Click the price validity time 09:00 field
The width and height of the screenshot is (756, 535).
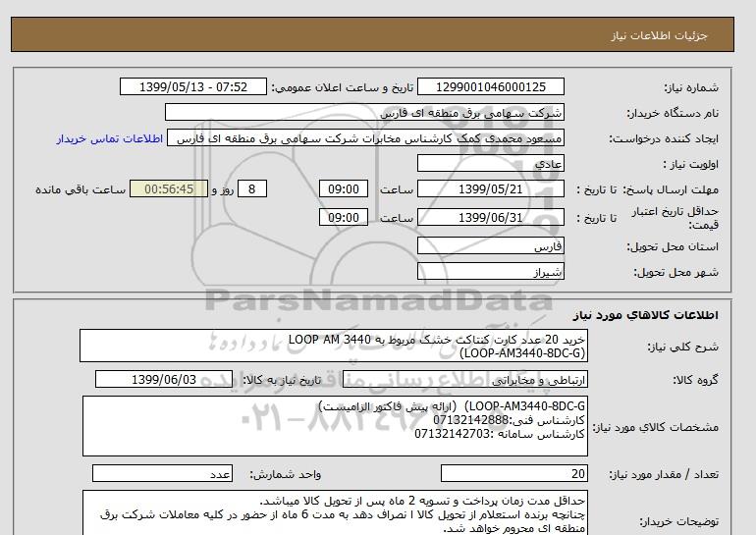click(x=344, y=217)
